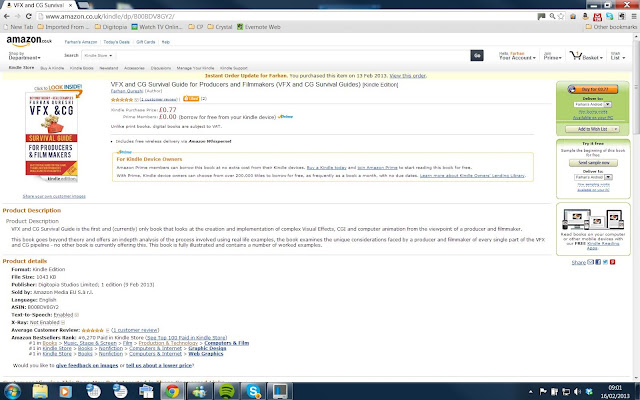Open the Web Graphics category link
This screenshot has height=400, width=640.
click(x=206, y=353)
